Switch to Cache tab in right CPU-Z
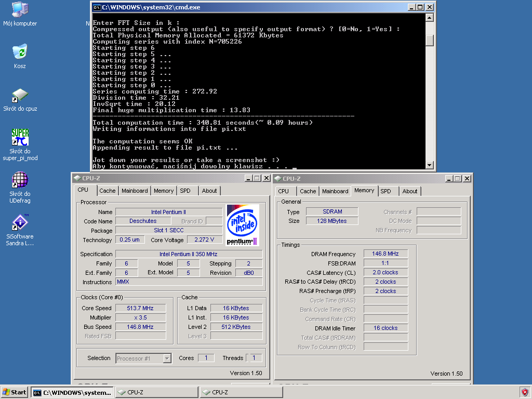Viewport: 532px width, 399px height. coord(308,191)
